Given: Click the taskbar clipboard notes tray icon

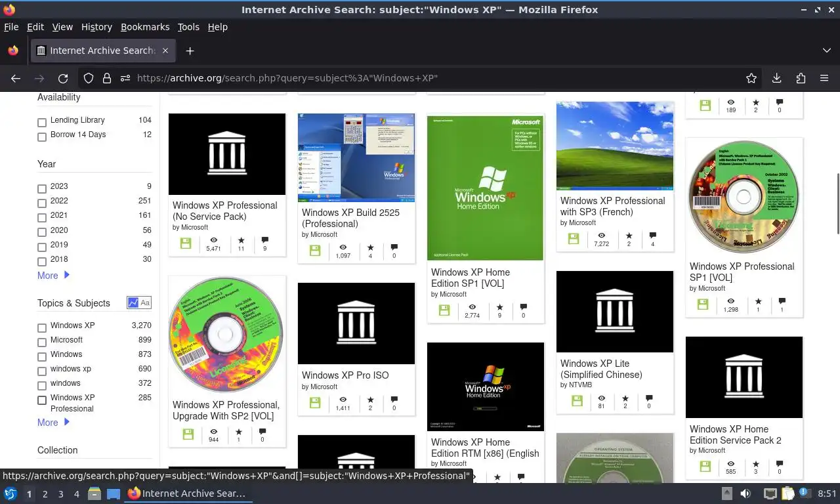Looking at the screenshot, I should click(x=788, y=493).
